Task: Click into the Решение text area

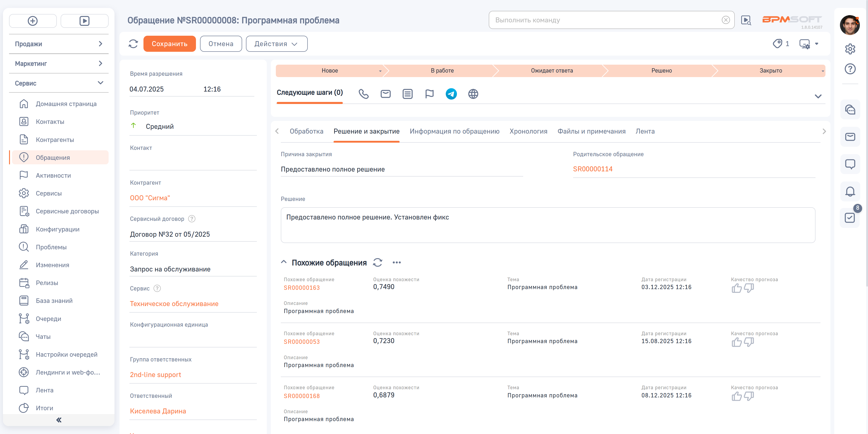Action: tap(548, 225)
